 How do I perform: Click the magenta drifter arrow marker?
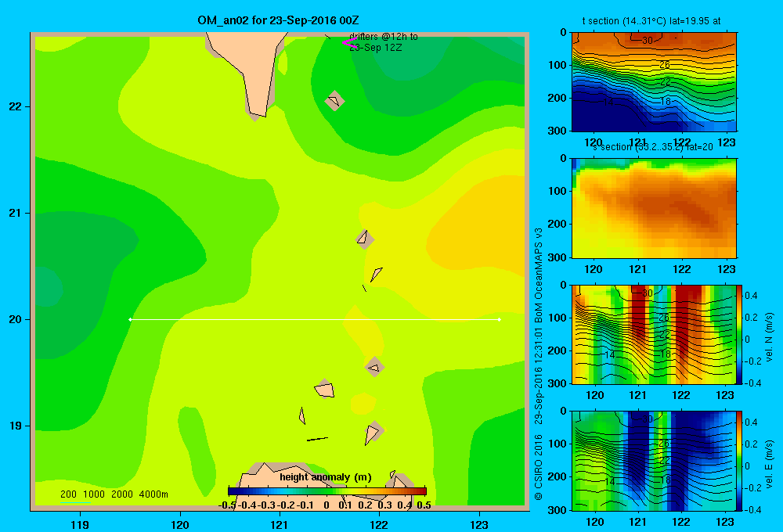pos(349,43)
